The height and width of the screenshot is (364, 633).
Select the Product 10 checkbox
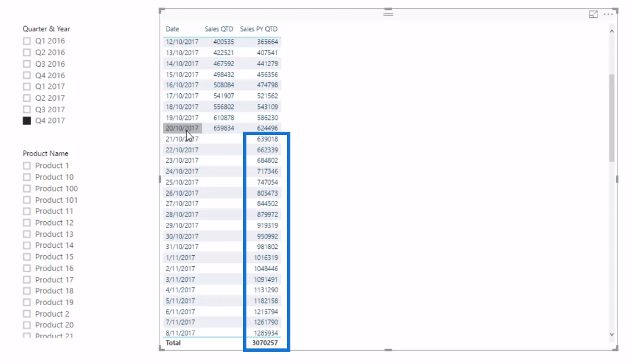pyautogui.click(x=27, y=177)
